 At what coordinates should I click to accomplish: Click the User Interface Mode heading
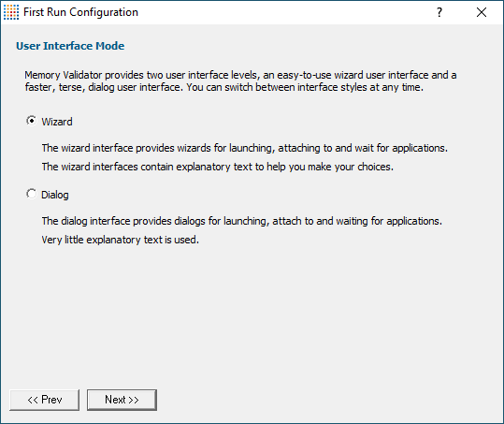point(70,46)
